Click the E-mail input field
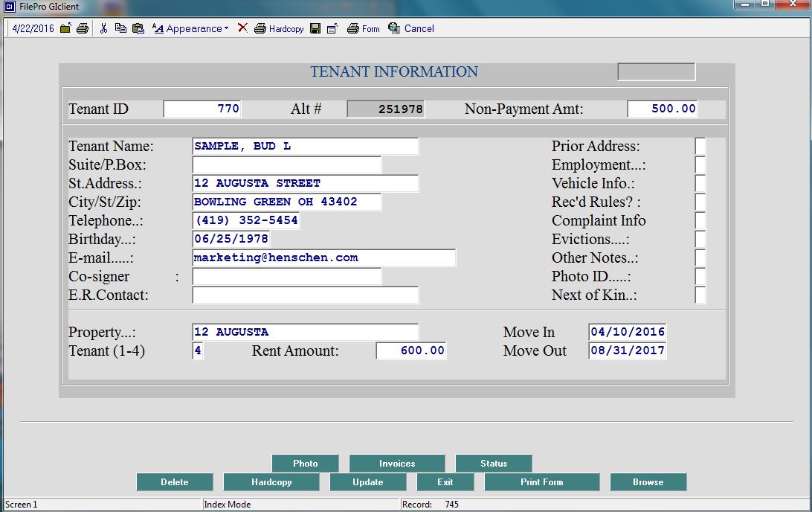 [323, 258]
